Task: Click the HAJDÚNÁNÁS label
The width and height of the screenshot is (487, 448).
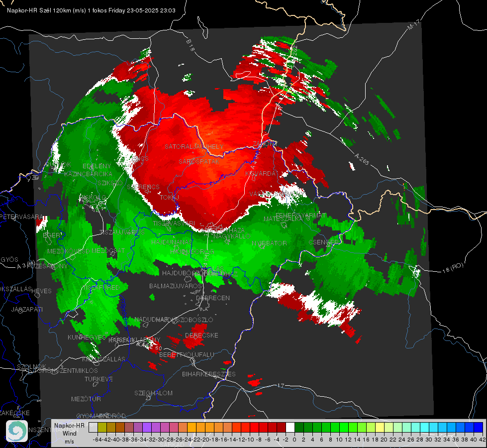Action: click(172, 242)
